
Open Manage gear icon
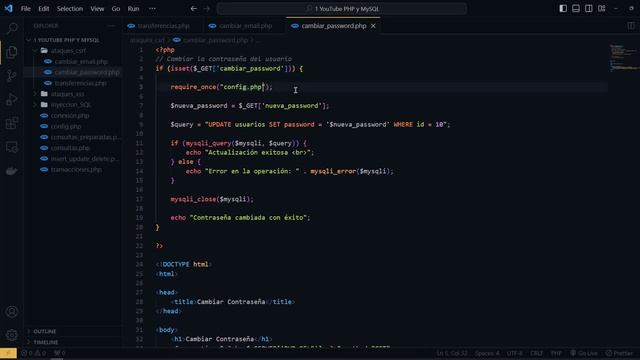12,335
